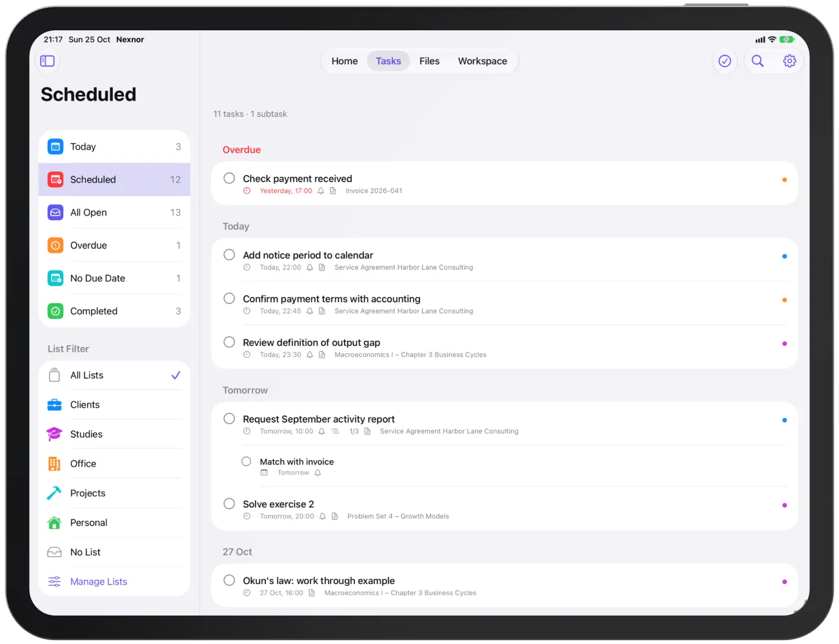
Task: Complete Okun's law: work through example
Action: pos(229,580)
